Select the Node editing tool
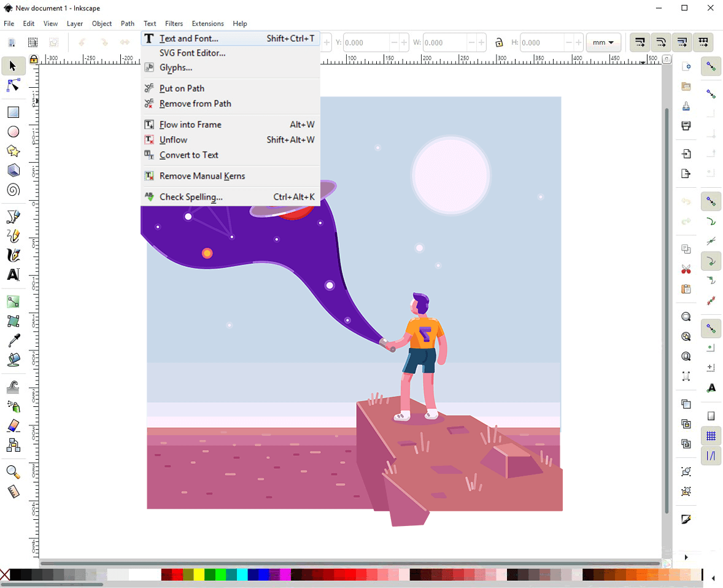The height and width of the screenshot is (588, 723). (x=13, y=85)
